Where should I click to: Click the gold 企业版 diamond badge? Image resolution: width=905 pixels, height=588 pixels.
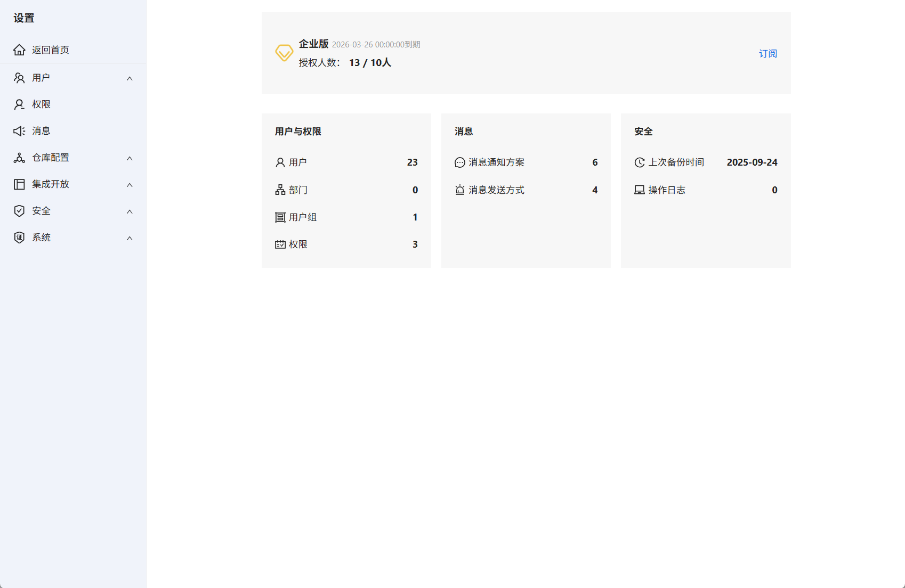[x=284, y=53]
